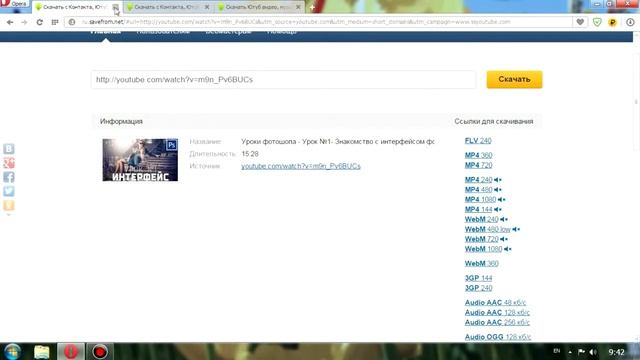Image resolution: width=640 pixels, height=360 pixels.
Task: Open File Explorer from taskbar
Action: (42, 352)
